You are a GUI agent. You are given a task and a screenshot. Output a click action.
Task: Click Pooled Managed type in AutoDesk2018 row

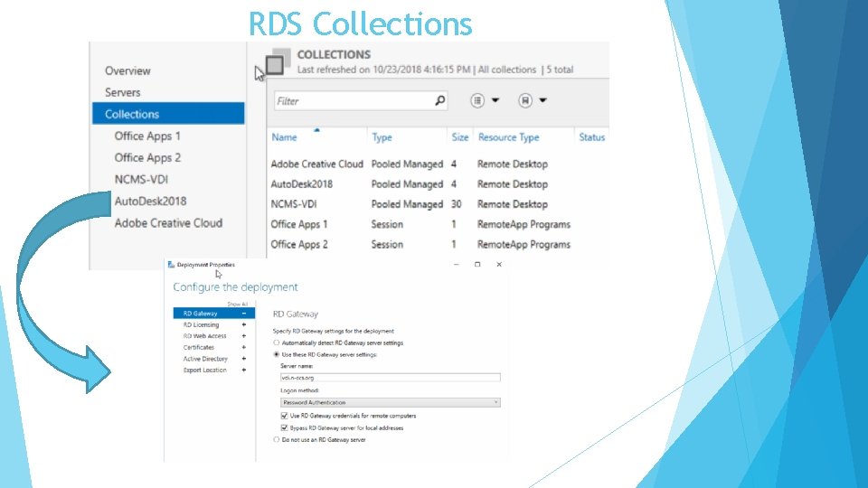407,184
